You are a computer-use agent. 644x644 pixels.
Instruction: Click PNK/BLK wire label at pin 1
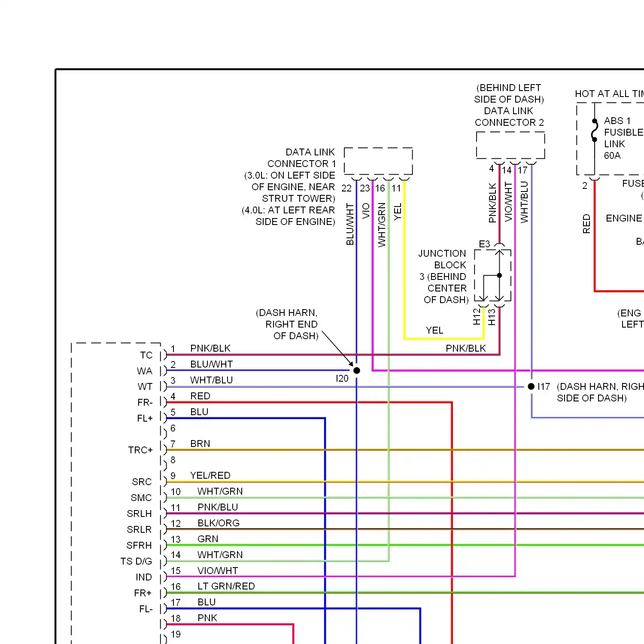coord(210,348)
